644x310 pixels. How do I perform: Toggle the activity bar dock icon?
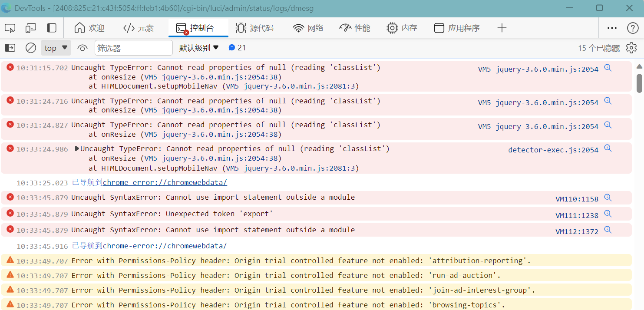(52, 28)
